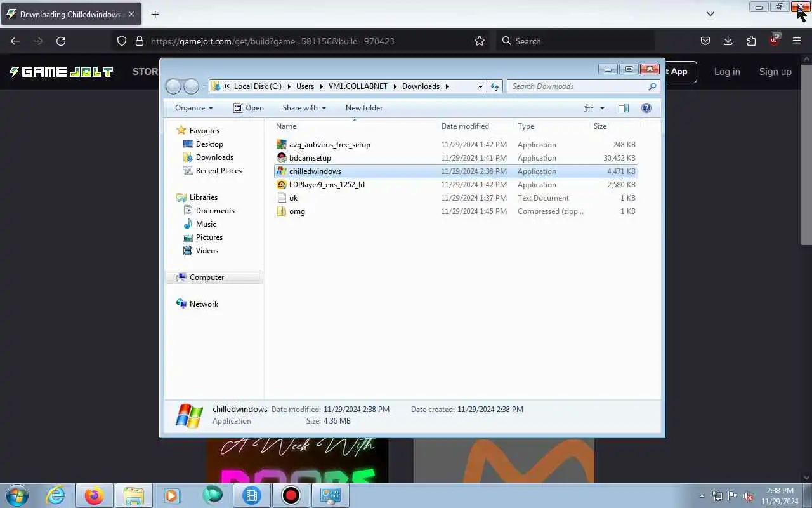Open a new Firefox tab
Image resolution: width=812 pixels, height=508 pixels.
click(x=155, y=14)
